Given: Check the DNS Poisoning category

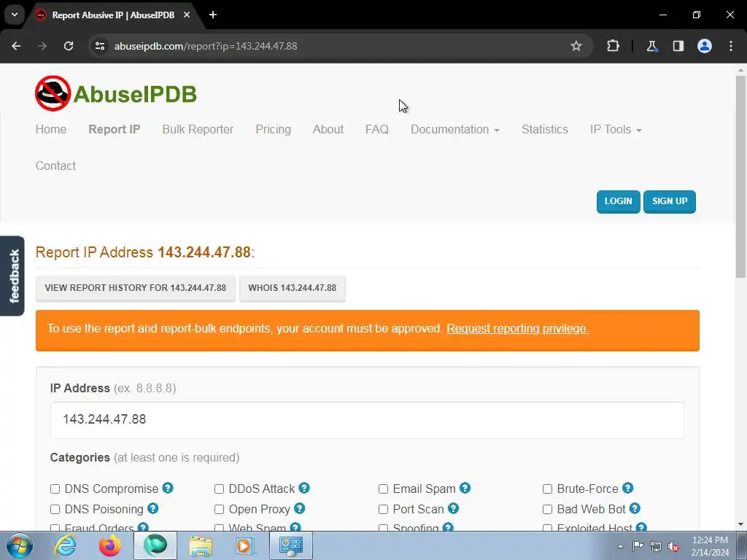Looking at the screenshot, I should (55, 510).
